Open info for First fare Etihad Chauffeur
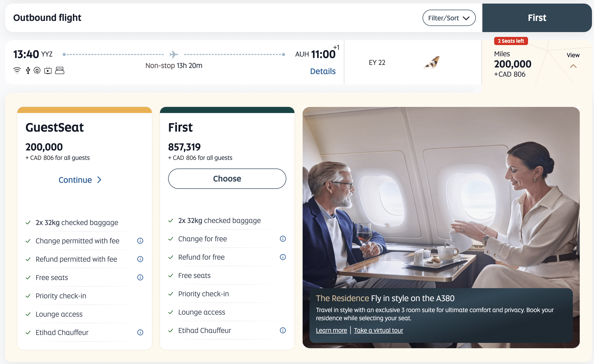This screenshot has height=364, width=594. click(283, 330)
